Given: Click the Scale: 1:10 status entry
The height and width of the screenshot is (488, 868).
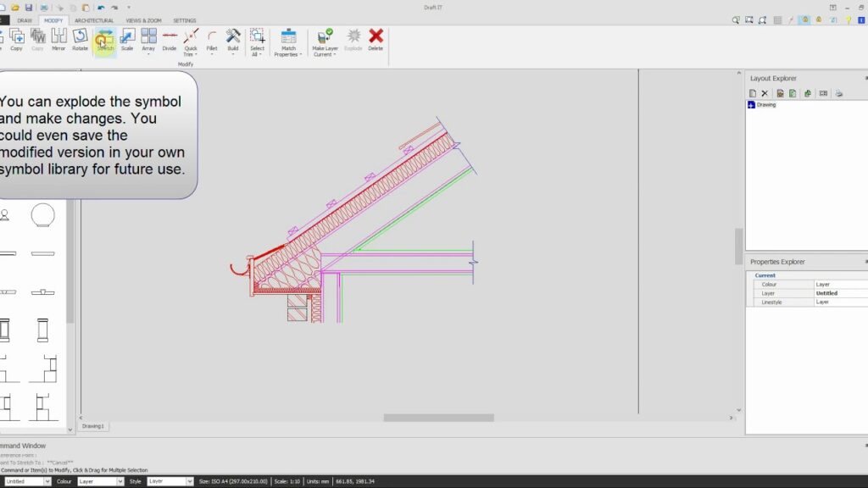Looking at the screenshot, I should (x=287, y=481).
